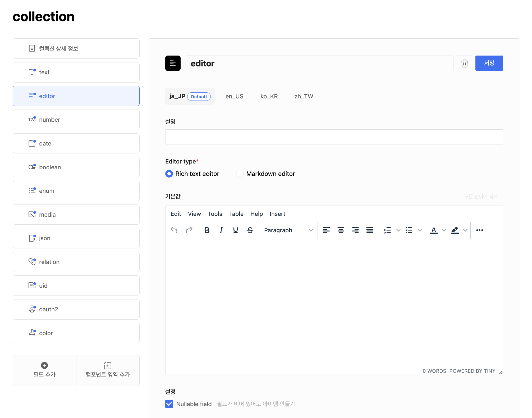This screenshot has height=418, width=532.
Task: Click the POWERED BY TINY link
Action: point(472,371)
